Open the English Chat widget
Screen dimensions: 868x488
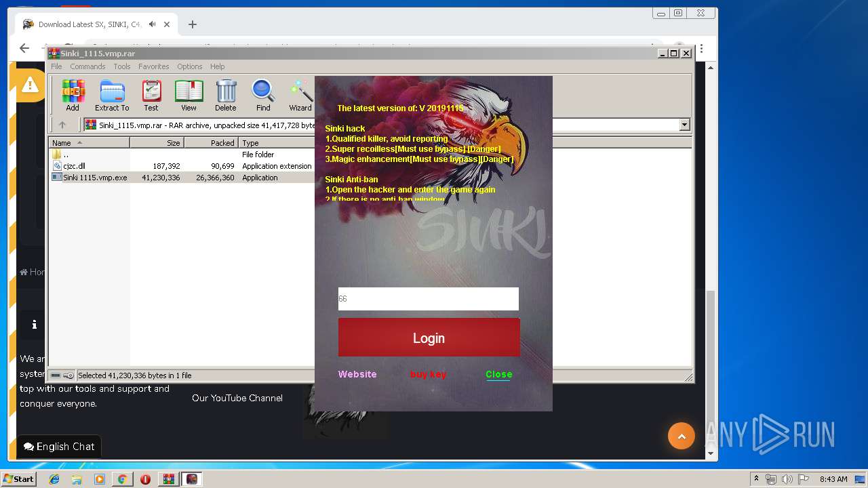click(x=59, y=447)
